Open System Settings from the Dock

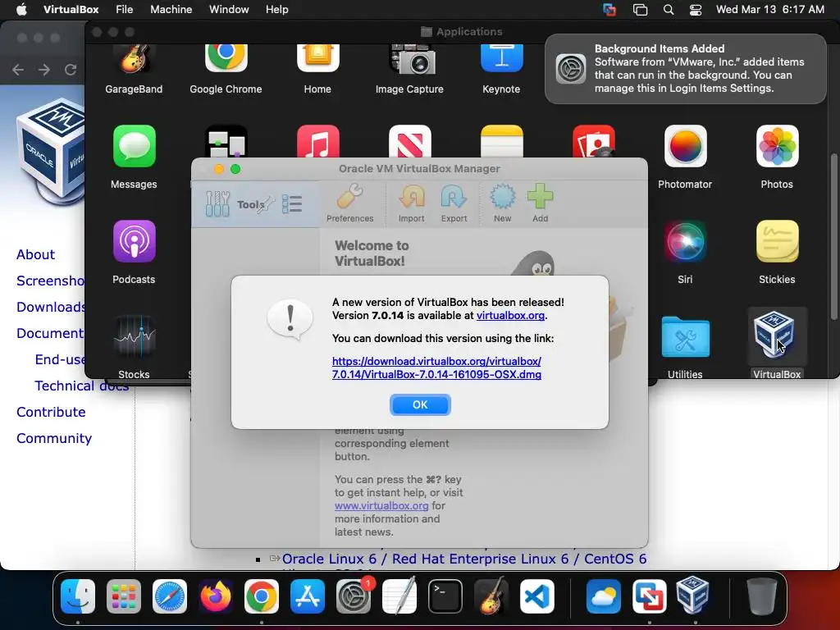point(354,596)
